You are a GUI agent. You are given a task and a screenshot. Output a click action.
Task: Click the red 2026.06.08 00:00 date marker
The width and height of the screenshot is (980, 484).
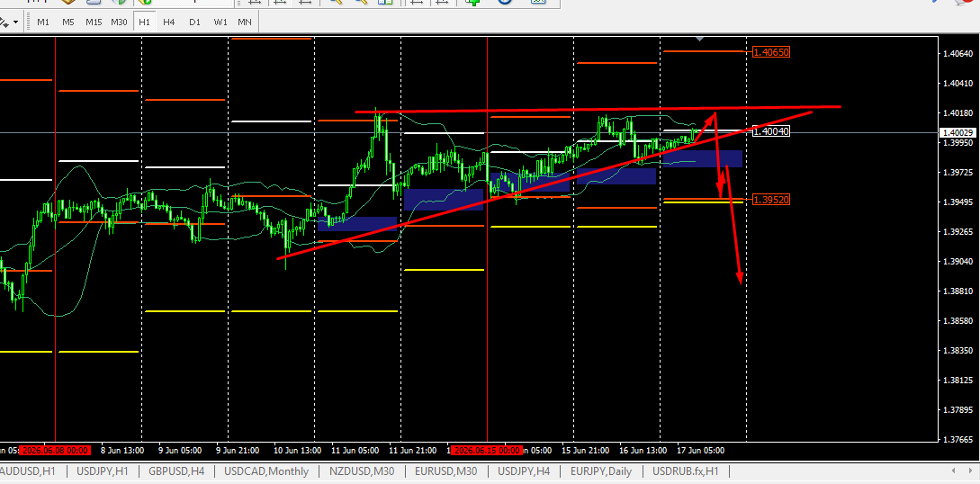click(55, 451)
